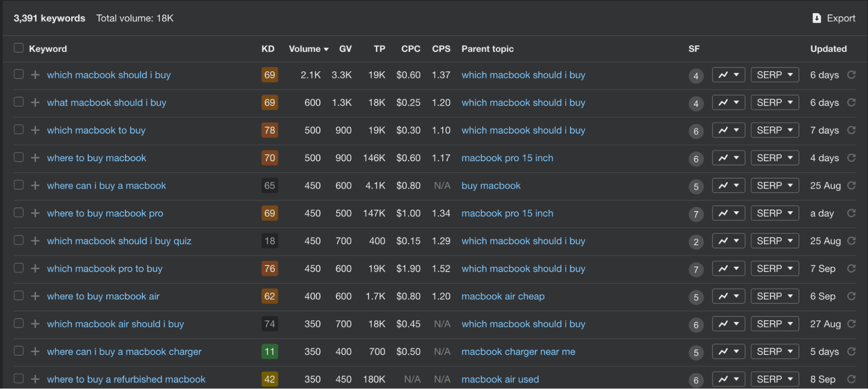Refresh data for 'where to buy macbook air' row
This screenshot has width=868, height=389.
click(851, 296)
